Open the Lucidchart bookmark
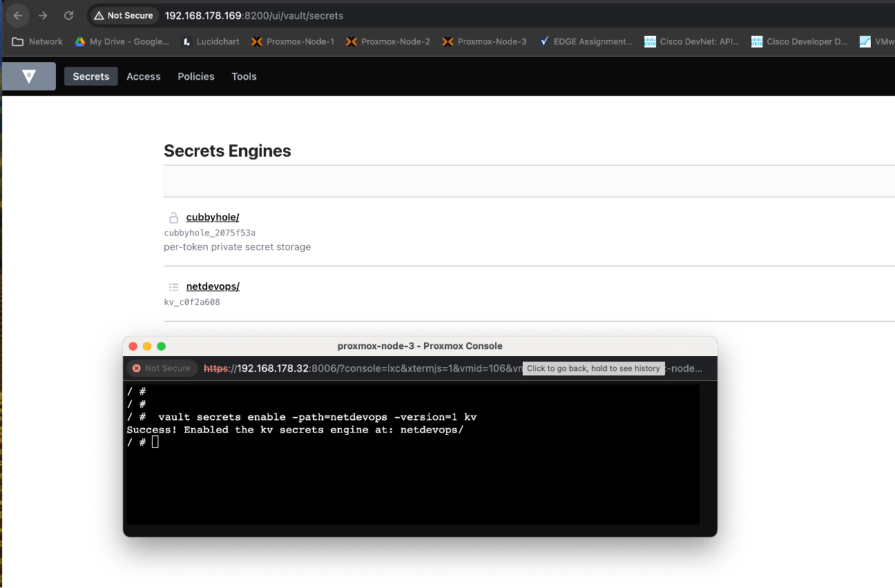 click(x=211, y=41)
